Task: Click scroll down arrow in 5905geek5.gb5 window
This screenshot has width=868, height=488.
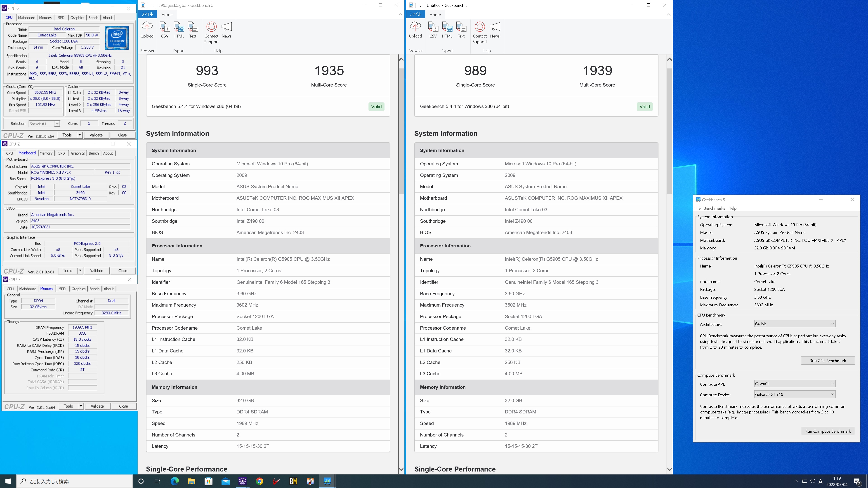Action: click(401, 469)
